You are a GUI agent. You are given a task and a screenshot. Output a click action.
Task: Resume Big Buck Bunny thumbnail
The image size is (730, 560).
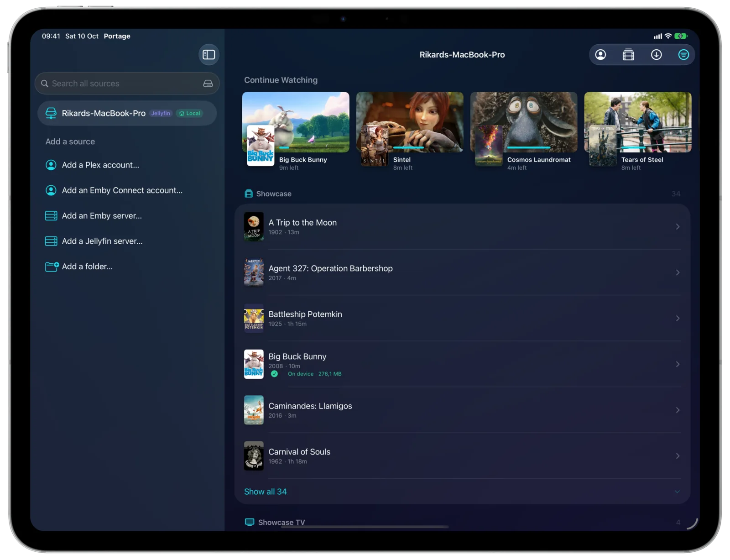296,122
